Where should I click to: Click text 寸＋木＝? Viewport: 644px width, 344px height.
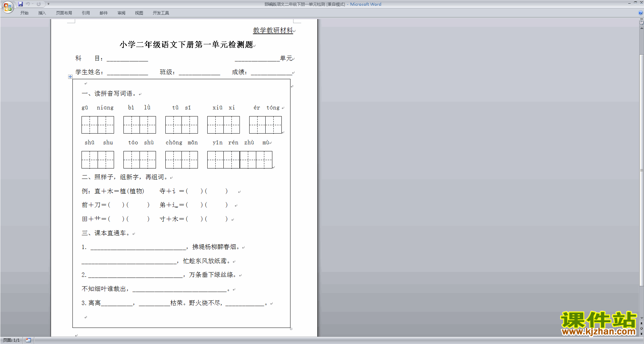coord(172,219)
